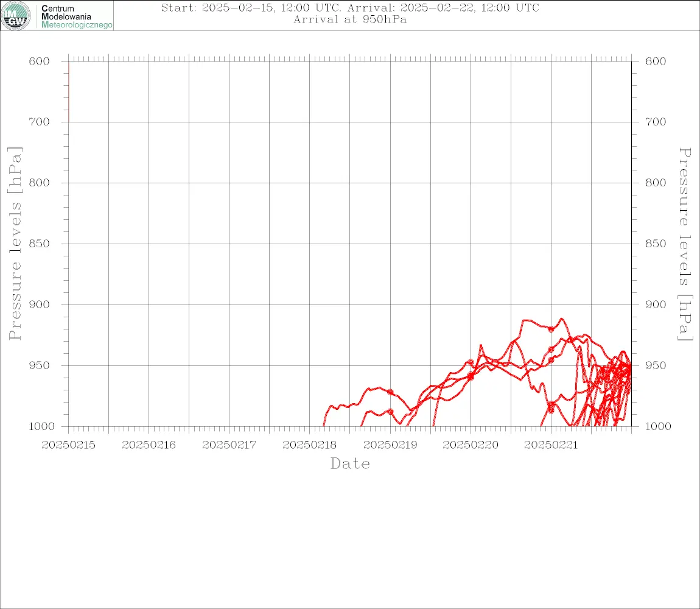700x609 pixels.
Task: Click date label 20250217
Action: click(229, 445)
